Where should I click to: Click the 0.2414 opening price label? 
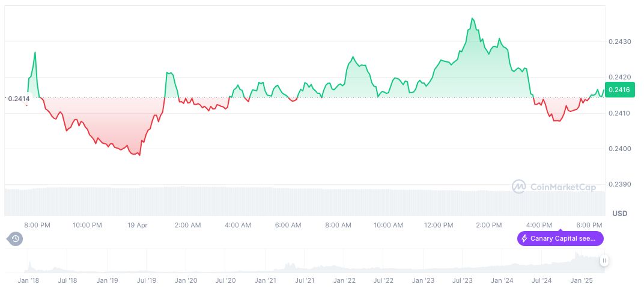[x=18, y=98]
